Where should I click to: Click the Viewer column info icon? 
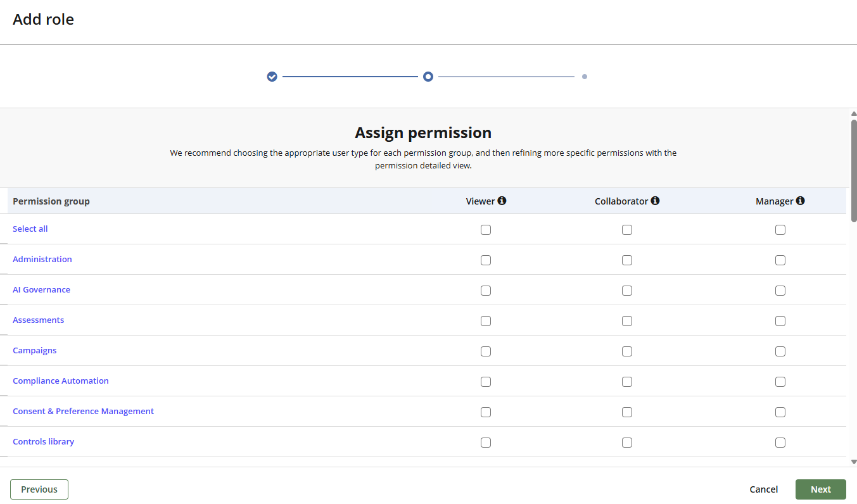point(503,201)
